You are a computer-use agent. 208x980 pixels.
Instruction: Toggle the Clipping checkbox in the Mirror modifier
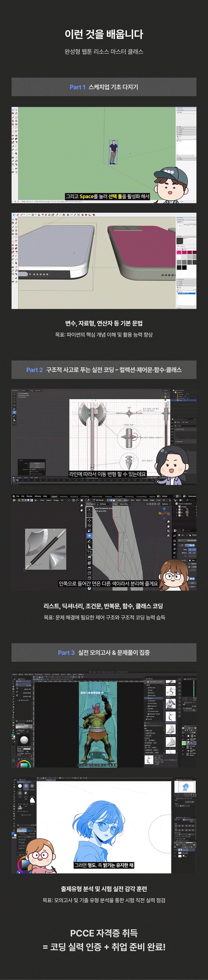tap(189, 563)
